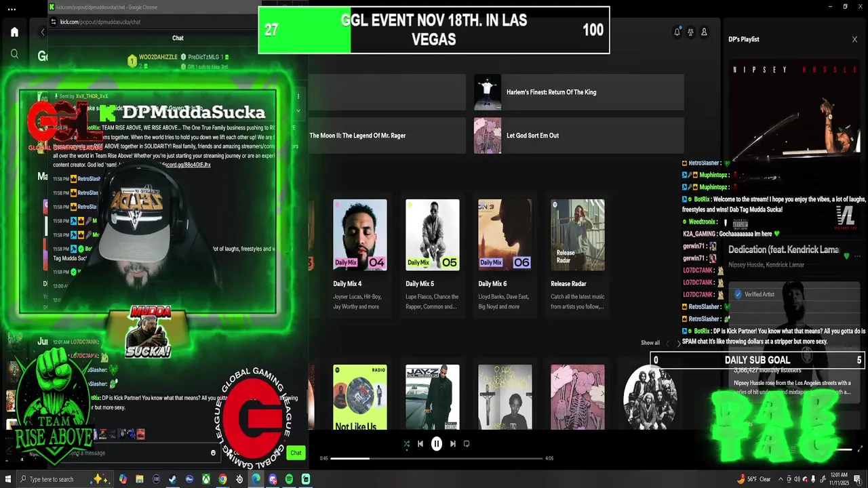This screenshot has height=488, width=868.
Task: Click the WOO2DAHIZZLE top gifter name
Action: point(158,58)
